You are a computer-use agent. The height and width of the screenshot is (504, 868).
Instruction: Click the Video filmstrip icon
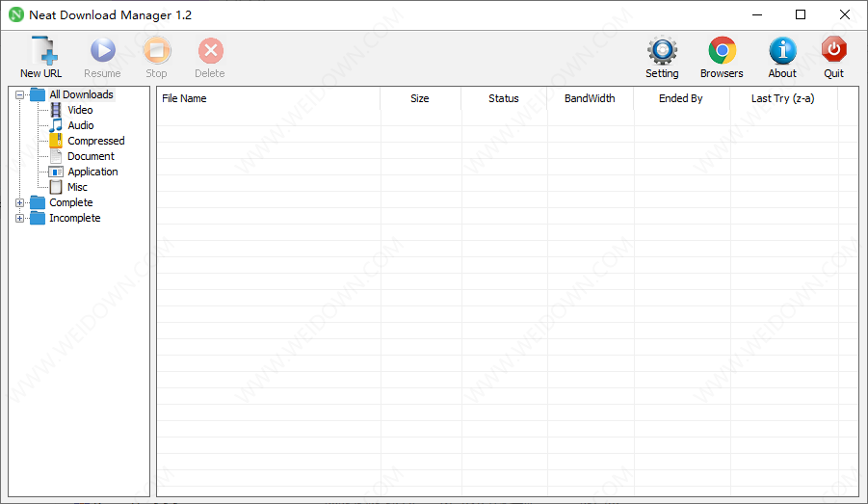56,110
